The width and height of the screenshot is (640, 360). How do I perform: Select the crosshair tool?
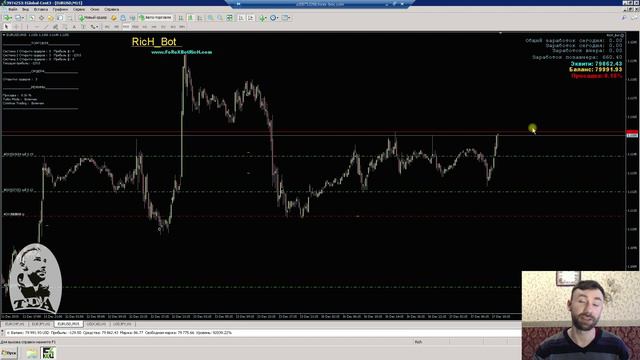point(16,27)
